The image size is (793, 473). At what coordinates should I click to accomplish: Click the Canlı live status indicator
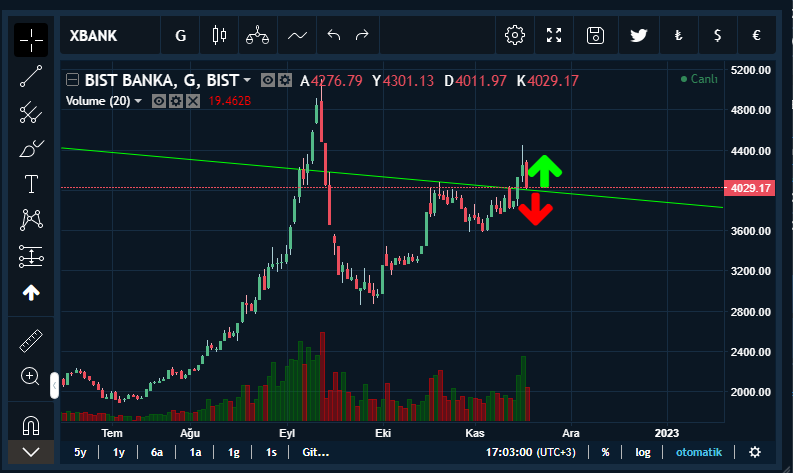click(x=699, y=79)
